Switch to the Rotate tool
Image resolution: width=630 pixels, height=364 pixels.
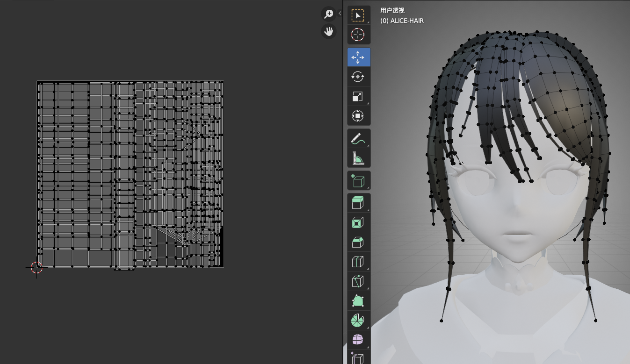pos(358,76)
